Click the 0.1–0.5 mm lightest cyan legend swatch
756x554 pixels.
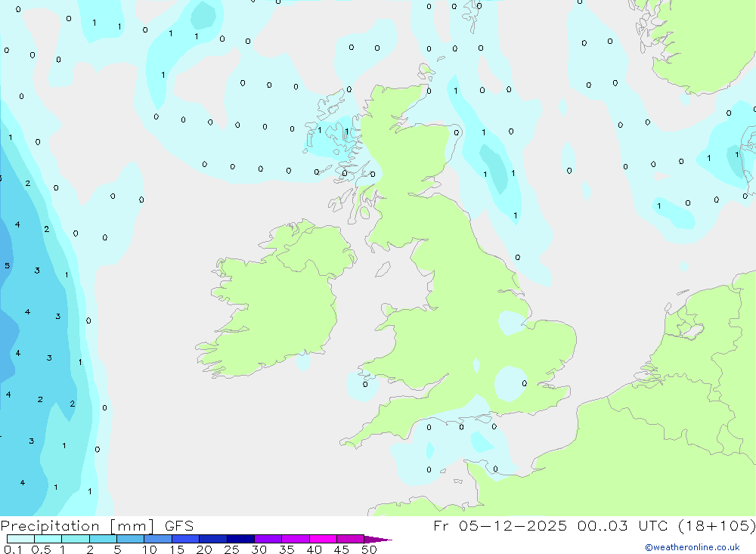[x=20, y=539]
